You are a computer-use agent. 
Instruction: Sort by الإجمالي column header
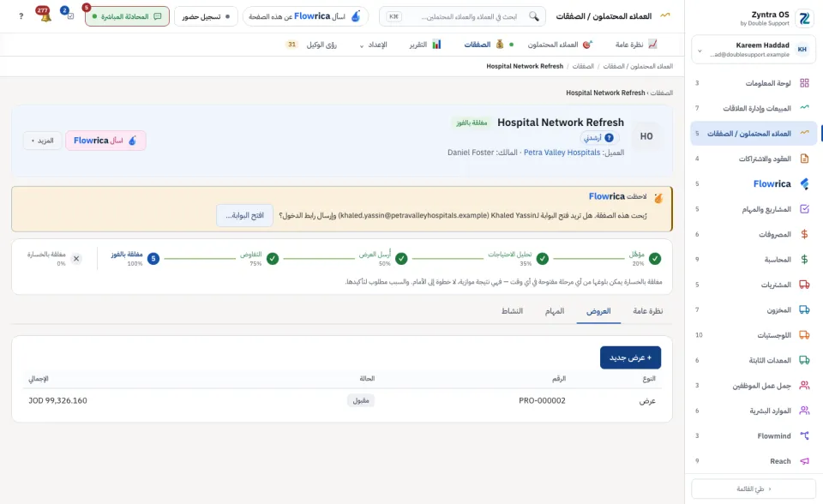point(39,379)
